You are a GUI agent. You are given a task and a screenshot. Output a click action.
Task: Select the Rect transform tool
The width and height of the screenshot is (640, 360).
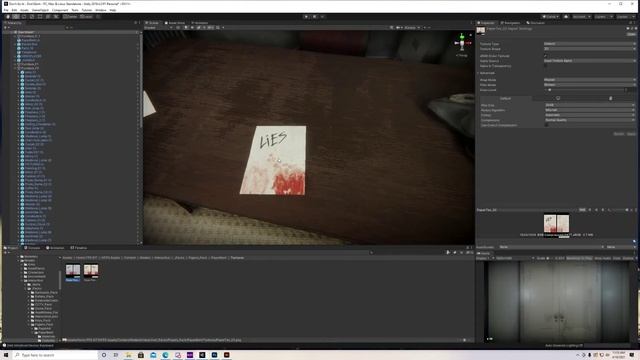click(x=40, y=17)
